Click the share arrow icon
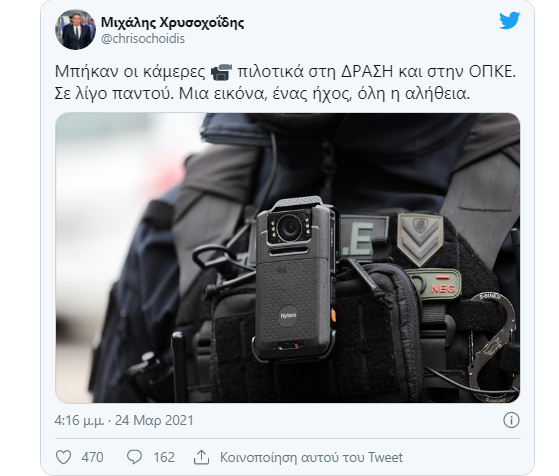Viewport: 559px width, 476px height. [x=201, y=457]
